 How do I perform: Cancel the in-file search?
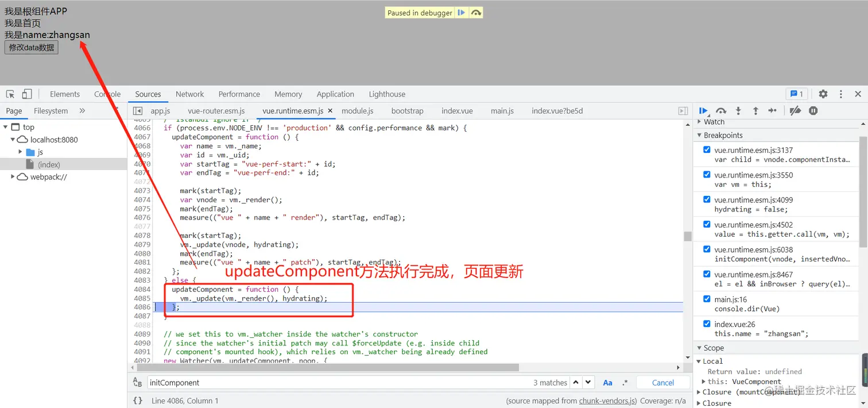[663, 383]
